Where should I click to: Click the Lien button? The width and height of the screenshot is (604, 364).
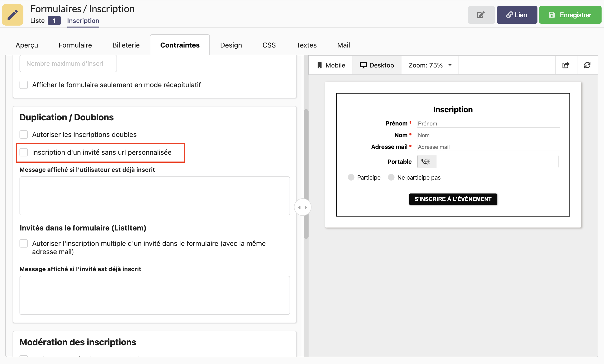[516, 15]
